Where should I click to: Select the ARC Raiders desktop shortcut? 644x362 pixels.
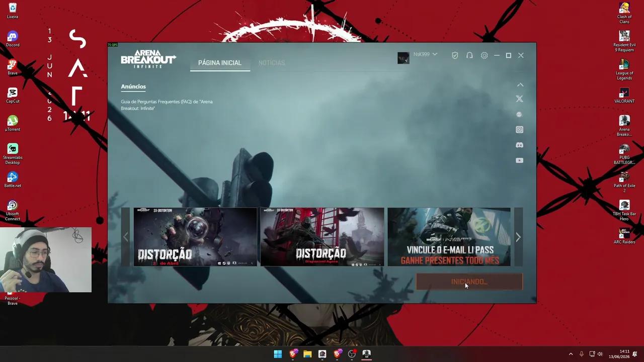tap(624, 236)
